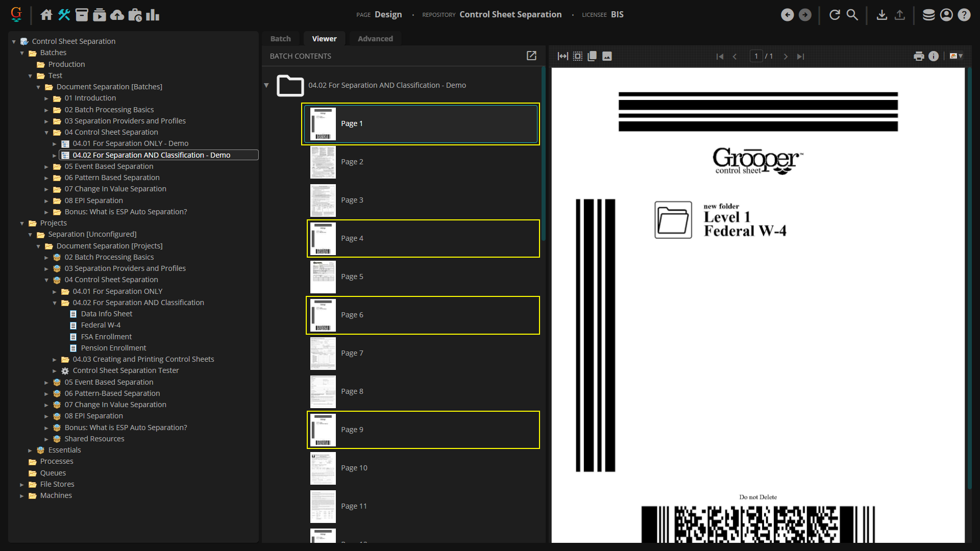Expand the 05 Event Based Separation folder
Viewport: 980px width, 551px height.
(46, 167)
